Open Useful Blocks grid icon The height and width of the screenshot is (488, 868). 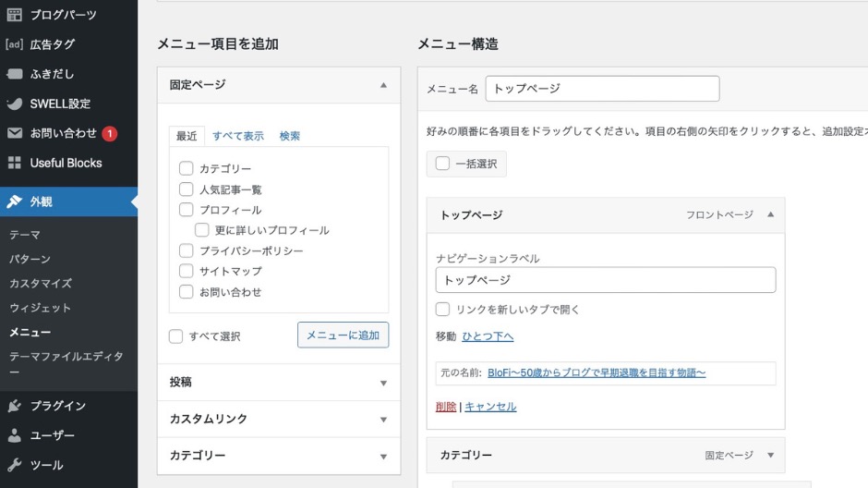tap(15, 163)
